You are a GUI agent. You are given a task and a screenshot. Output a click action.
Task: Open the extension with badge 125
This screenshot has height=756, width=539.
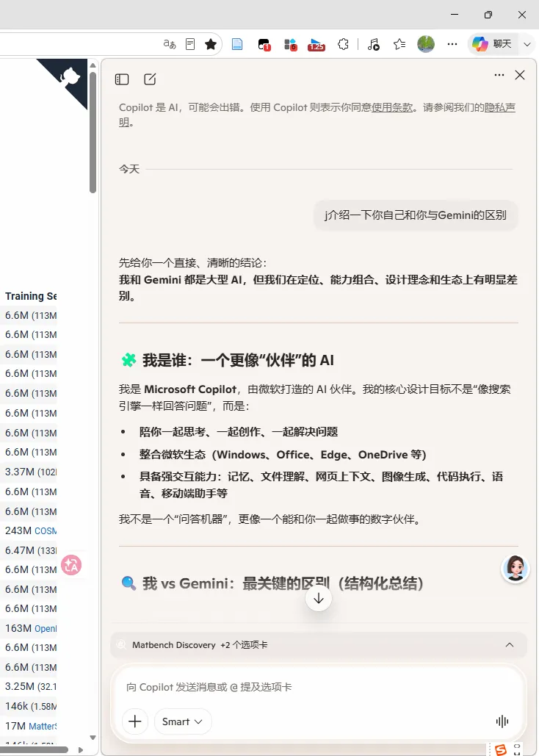316,44
